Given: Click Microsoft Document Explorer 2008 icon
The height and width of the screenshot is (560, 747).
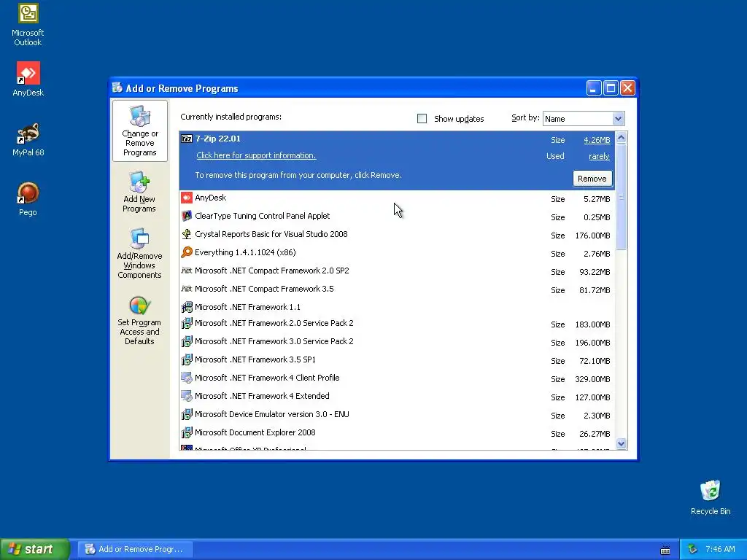Looking at the screenshot, I should (x=187, y=432).
